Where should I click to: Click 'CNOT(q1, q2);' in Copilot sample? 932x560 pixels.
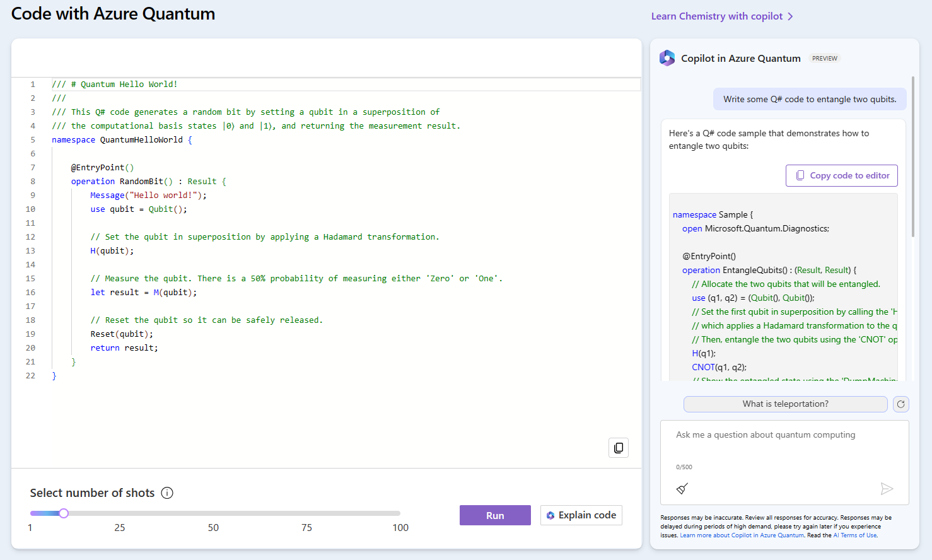719,367
